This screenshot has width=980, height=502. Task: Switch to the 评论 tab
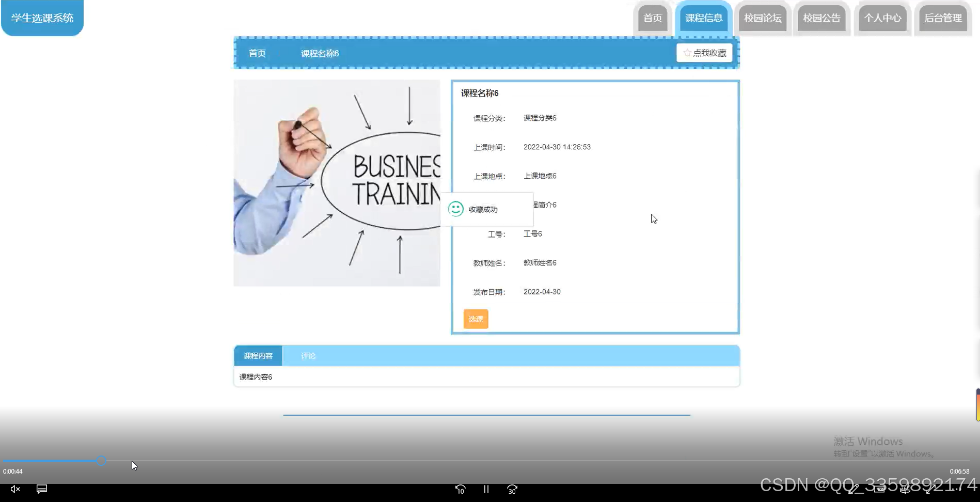coord(308,355)
